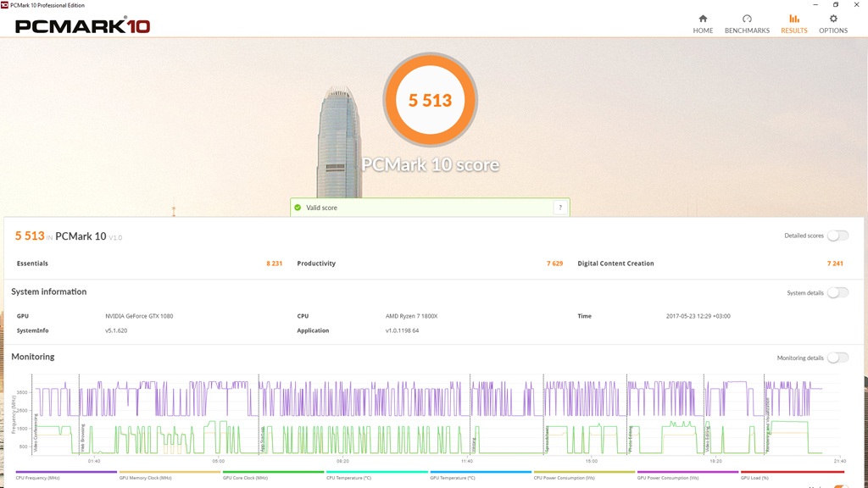Click the PCMark 10 logo in header
This screenshot has width=868, height=488.
[x=82, y=26]
